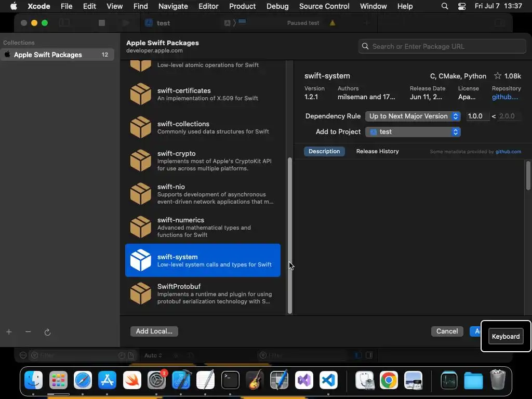The image size is (532, 399).
Task: Click the Cancel button
Action: point(447,331)
